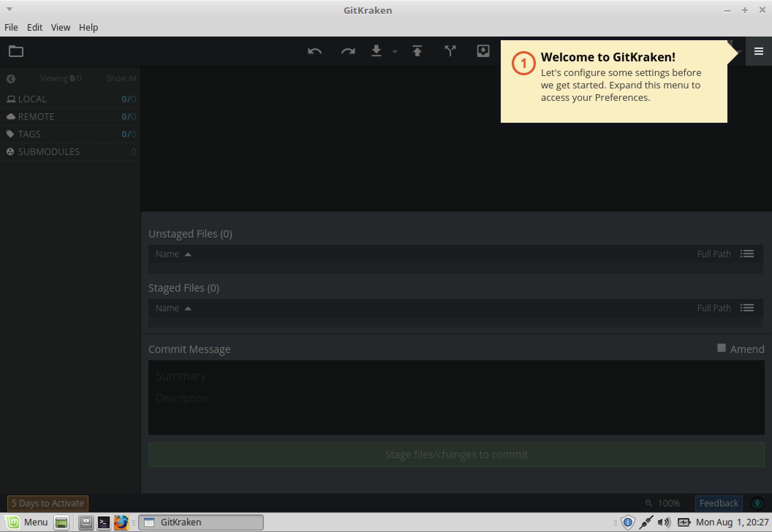Click the update shield tray icon
This screenshot has height=532, width=772.
tap(628, 522)
